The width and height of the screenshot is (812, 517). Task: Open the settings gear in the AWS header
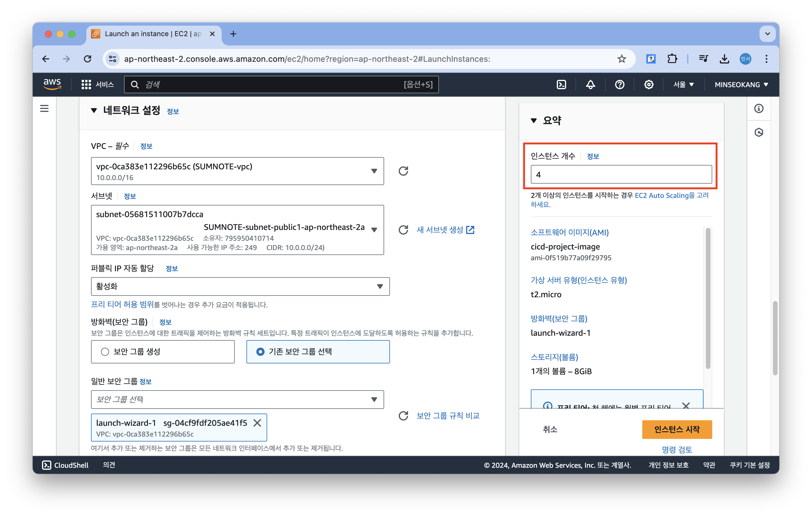click(x=648, y=85)
